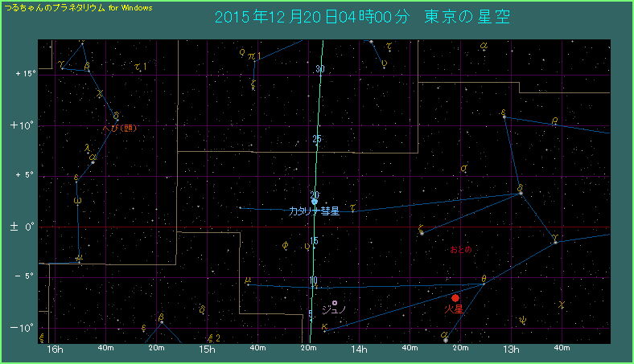Select the Spica star at the chart bottom
Viewport: 634px width, 364px height.
coord(445,340)
